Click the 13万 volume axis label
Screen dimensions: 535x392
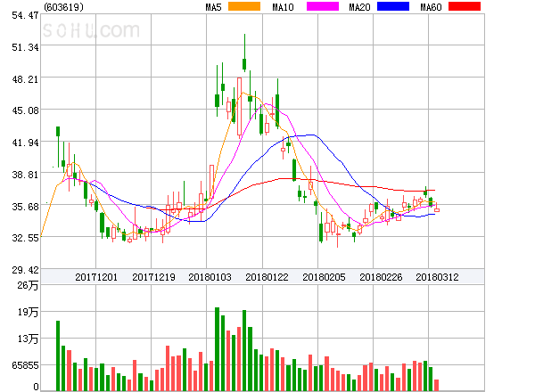(28, 339)
